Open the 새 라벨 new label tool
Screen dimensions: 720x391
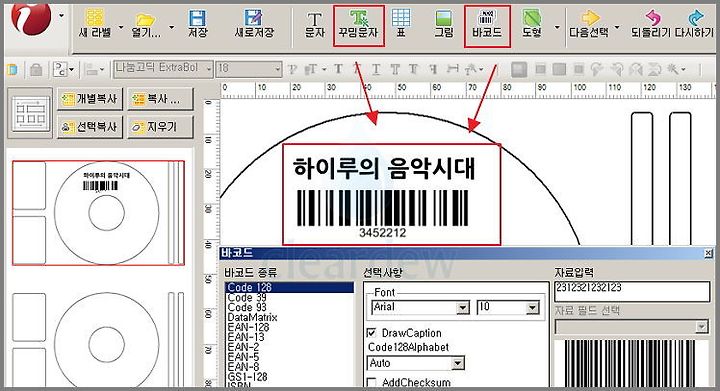coord(95,24)
